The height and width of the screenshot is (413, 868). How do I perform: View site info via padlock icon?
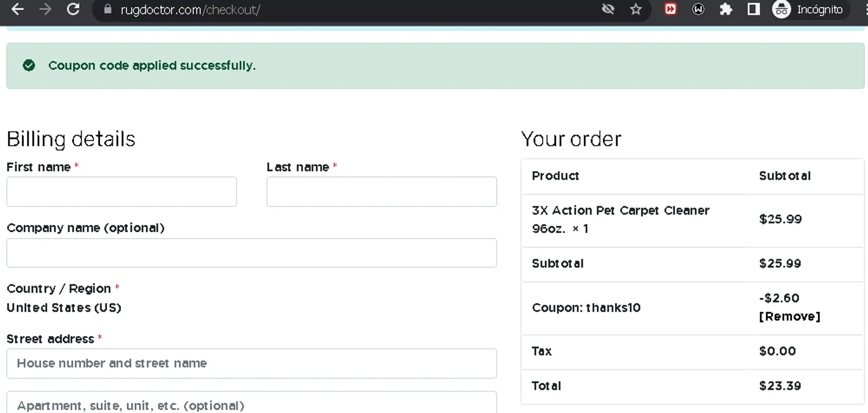(107, 9)
